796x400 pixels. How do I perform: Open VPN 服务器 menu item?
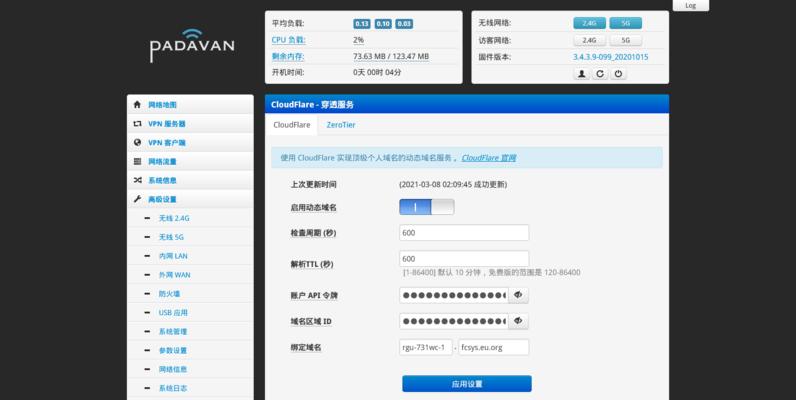[190, 123]
